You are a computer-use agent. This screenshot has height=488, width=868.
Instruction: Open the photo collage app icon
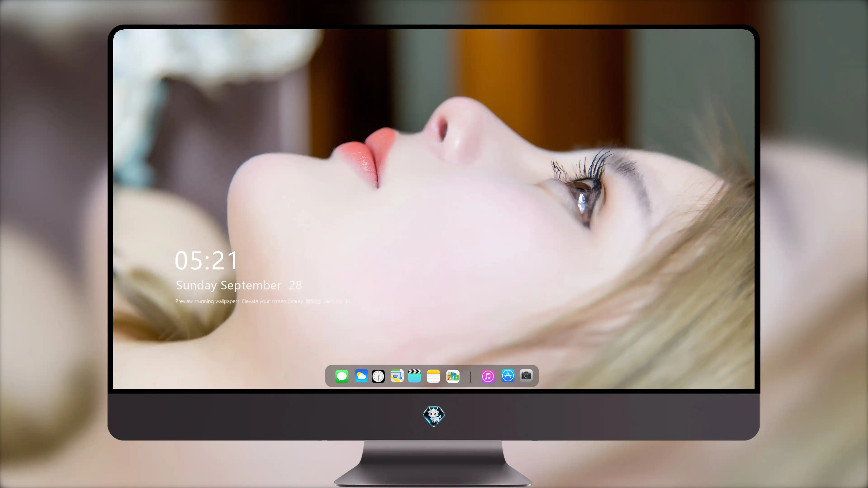pyautogui.click(x=453, y=376)
